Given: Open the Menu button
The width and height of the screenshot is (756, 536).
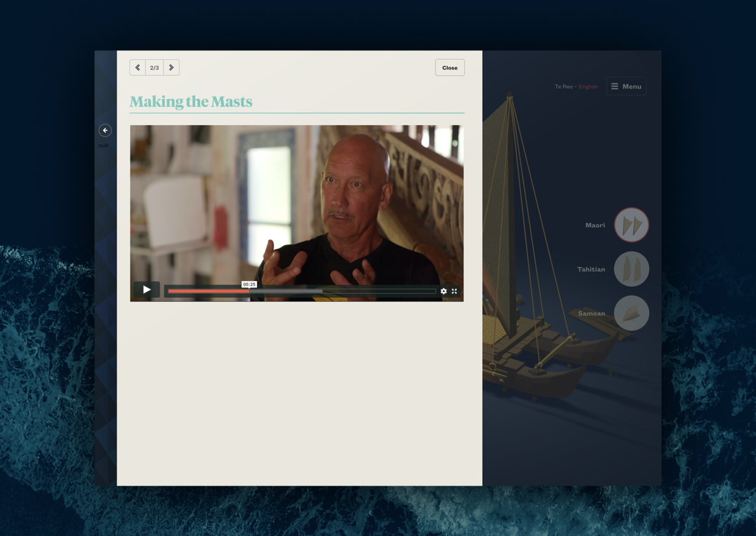Looking at the screenshot, I should pos(626,86).
